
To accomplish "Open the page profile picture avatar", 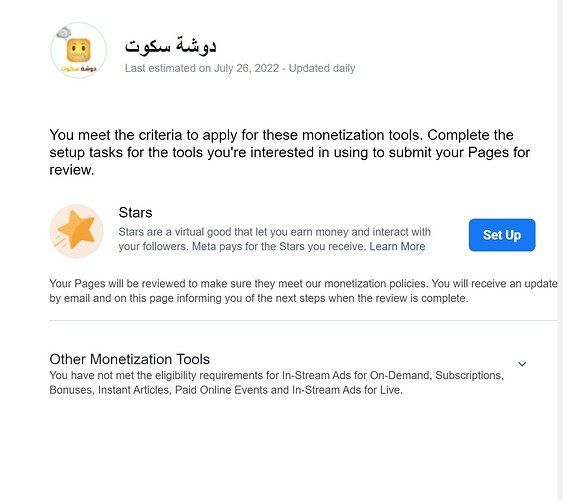I will [x=79, y=50].
